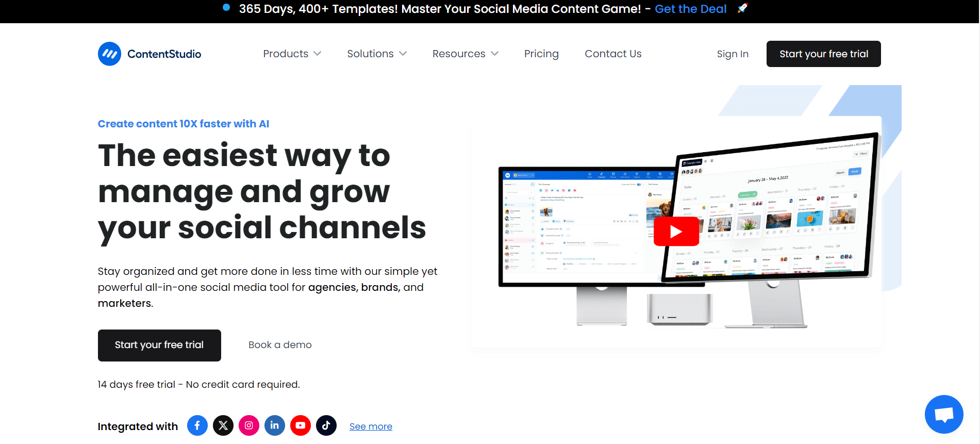The image size is (980, 444).
Task: Open the Instagram integration icon
Action: (249, 425)
